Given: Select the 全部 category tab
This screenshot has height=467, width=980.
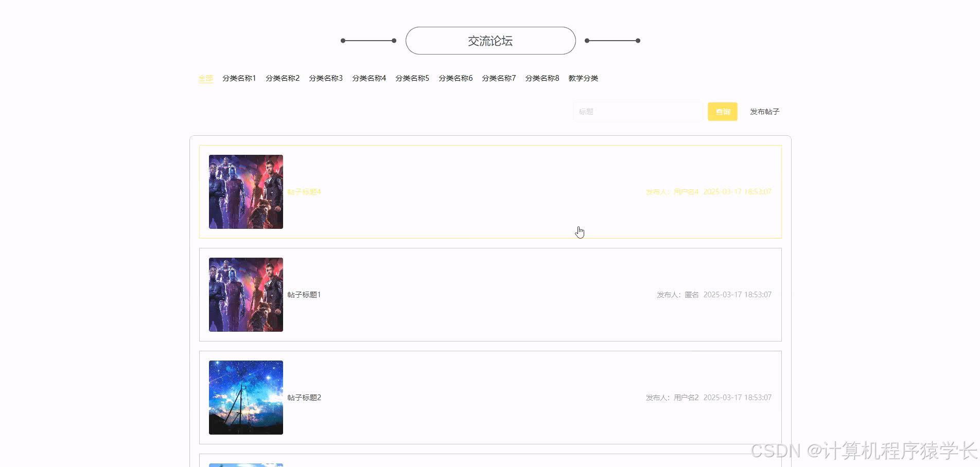Looking at the screenshot, I should pyautogui.click(x=205, y=78).
